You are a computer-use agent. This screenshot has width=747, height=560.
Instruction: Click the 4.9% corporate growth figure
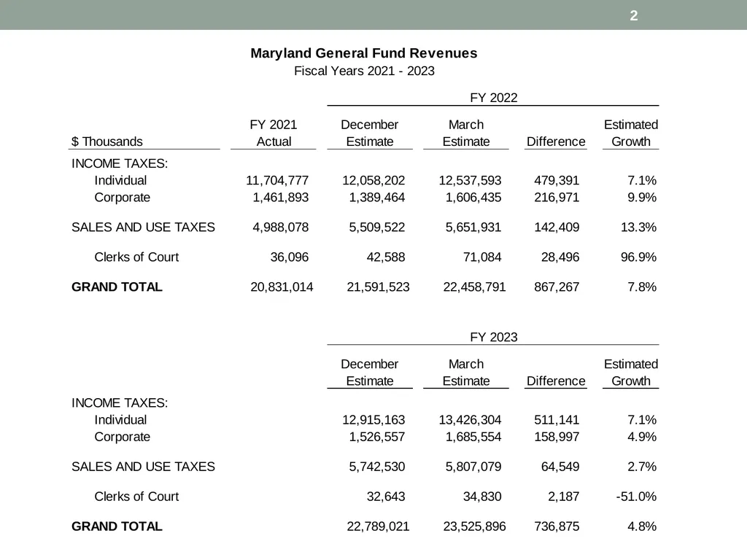[642, 437]
